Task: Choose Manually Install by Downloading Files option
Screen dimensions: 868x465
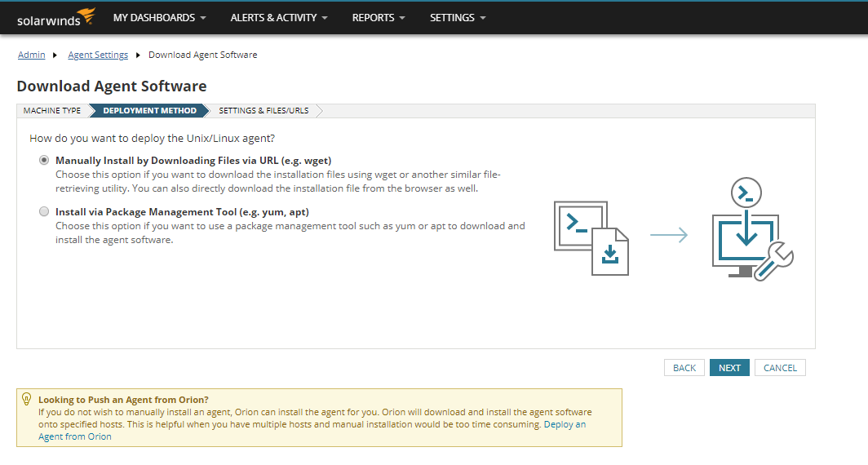Action: (44, 160)
